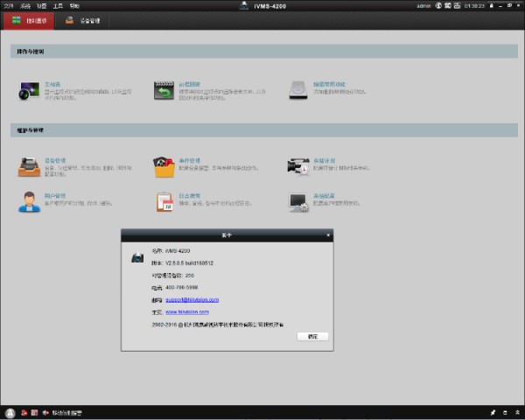This screenshot has width=525, height=420.
Task: Open the 用户管理 Account Management text link
Action: pyautogui.click(x=55, y=196)
